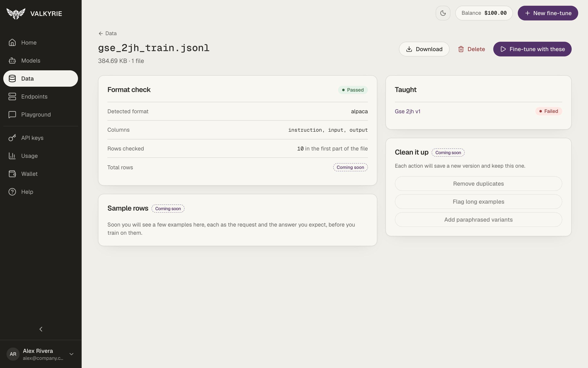Click the Detected format label
588x368 pixels.
pyautogui.click(x=128, y=111)
